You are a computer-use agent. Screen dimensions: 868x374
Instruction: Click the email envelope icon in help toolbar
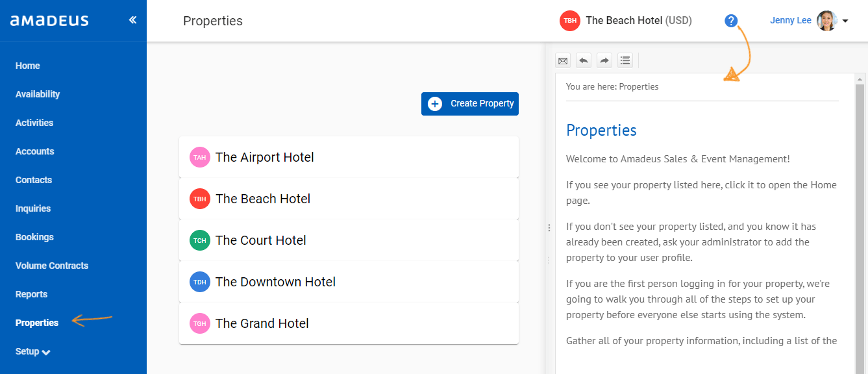click(563, 60)
